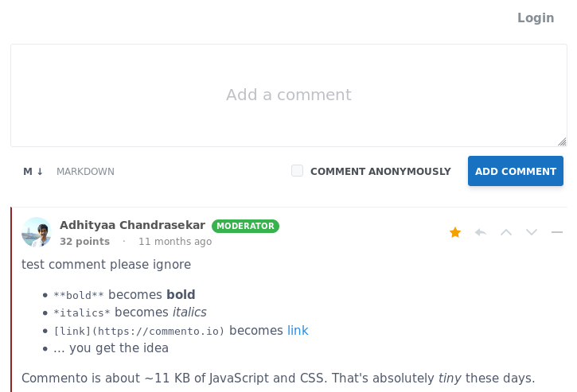Image resolution: width=577 pixels, height=392 pixels.
Task: Click Adhityaa's profile avatar
Action: [x=37, y=232]
